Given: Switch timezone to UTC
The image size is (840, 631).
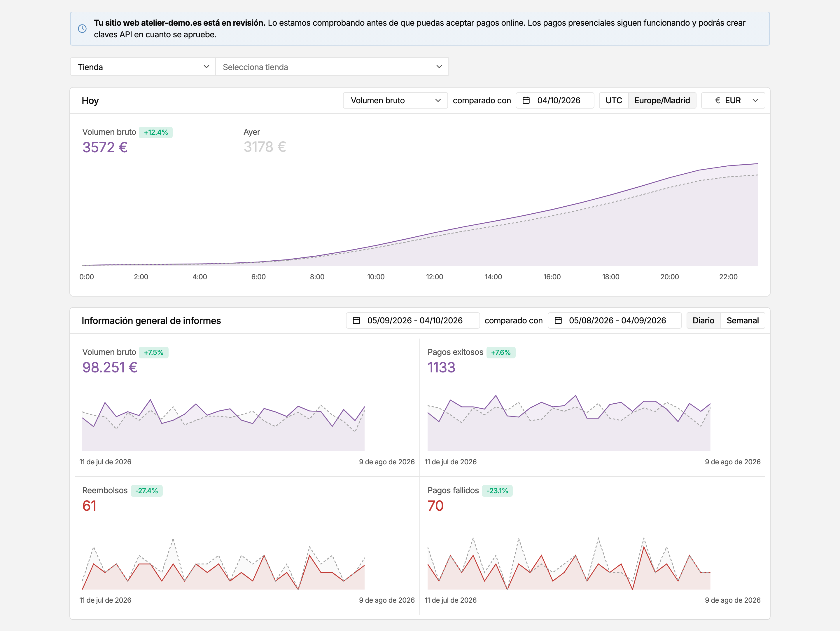Looking at the screenshot, I should pyautogui.click(x=614, y=100).
